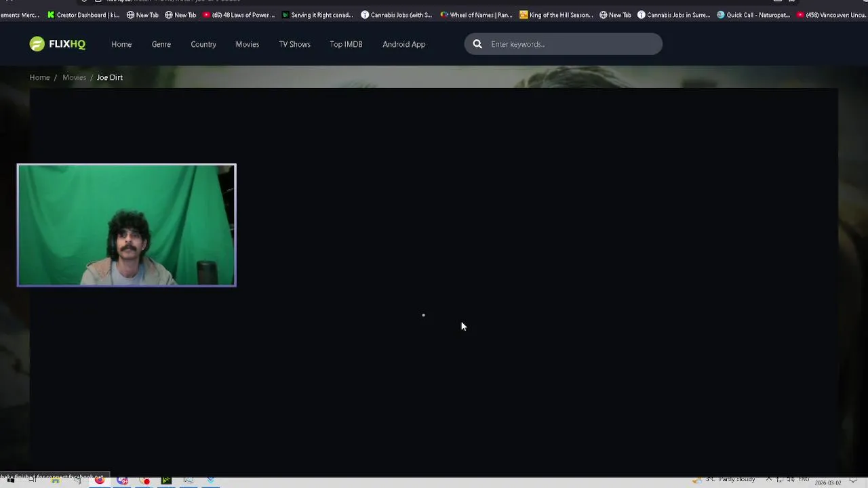868x488 pixels.
Task: Click the Joe Dirt breadcrumb text
Action: point(110,77)
